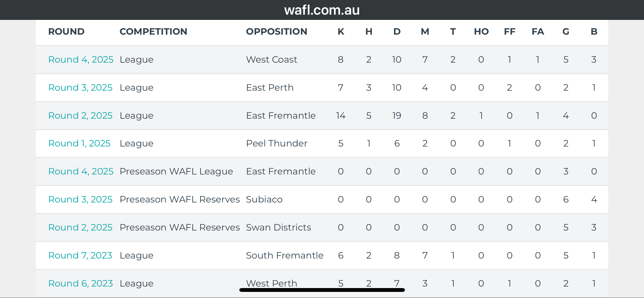Select the Preseason WAFL Reserves cell for Subiaco
This screenshot has width=644, height=298.
click(180, 199)
